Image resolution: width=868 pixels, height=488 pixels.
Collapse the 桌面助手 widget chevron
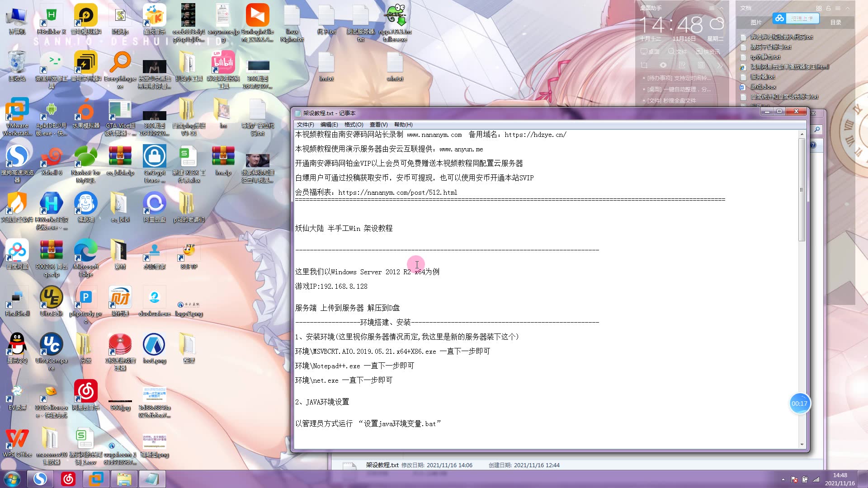(x=722, y=8)
